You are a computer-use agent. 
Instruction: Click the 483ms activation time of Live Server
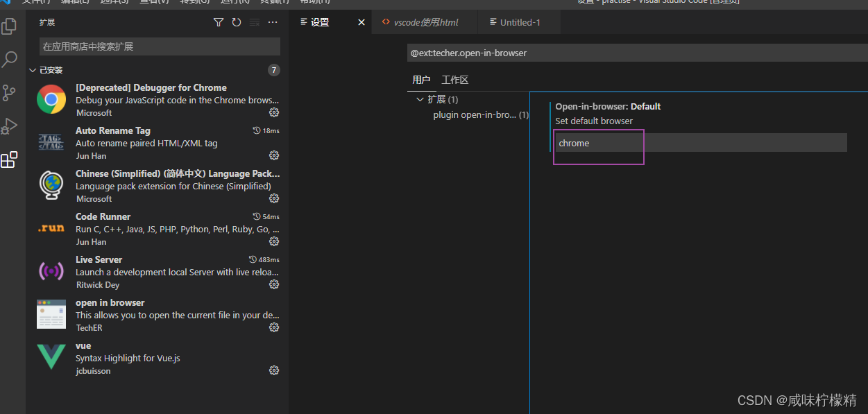click(x=264, y=259)
